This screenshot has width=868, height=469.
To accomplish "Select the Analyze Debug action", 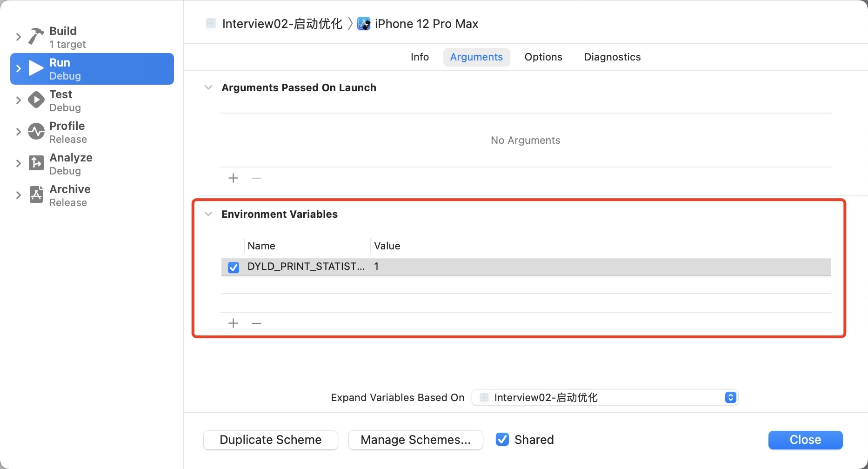I will click(92, 164).
